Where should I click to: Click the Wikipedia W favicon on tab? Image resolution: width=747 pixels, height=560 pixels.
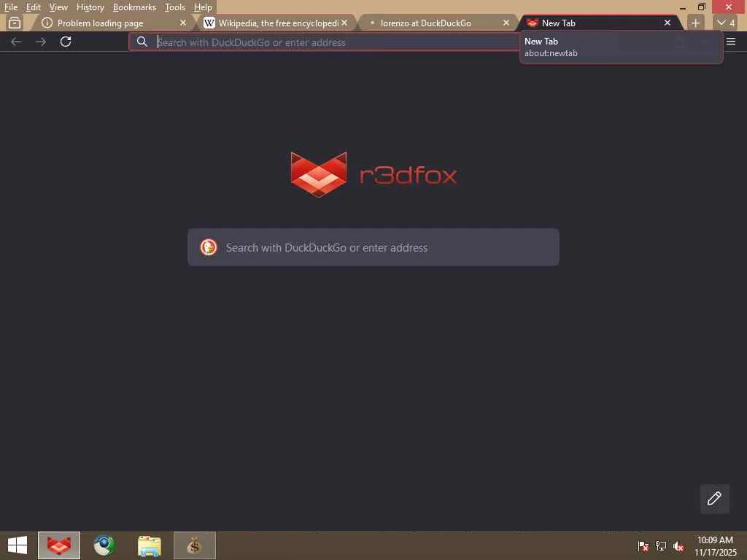coord(209,23)
